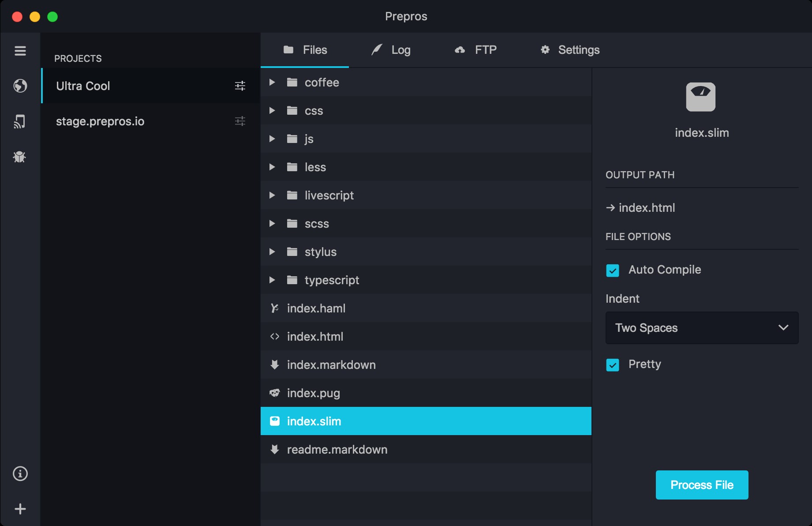The height and width of the screenshot is (526, 812).
Task: Open stage.prepros.io project settings sliders icon
Action: pos(240,121)
